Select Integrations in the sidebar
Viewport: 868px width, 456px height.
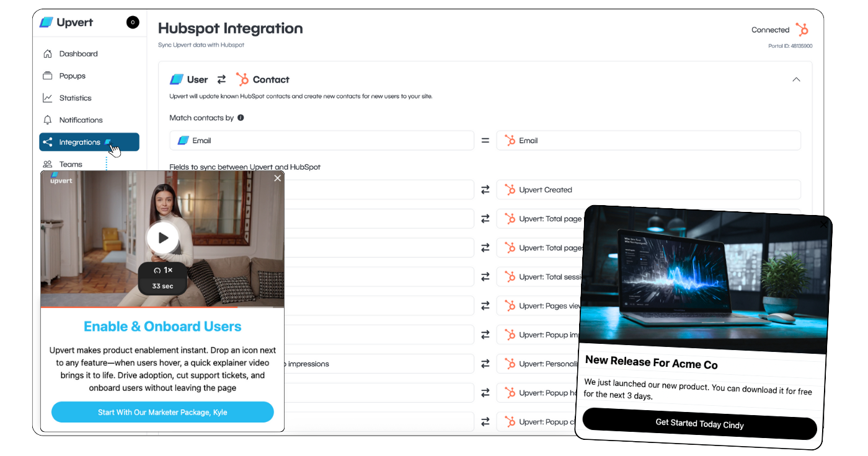89,142
